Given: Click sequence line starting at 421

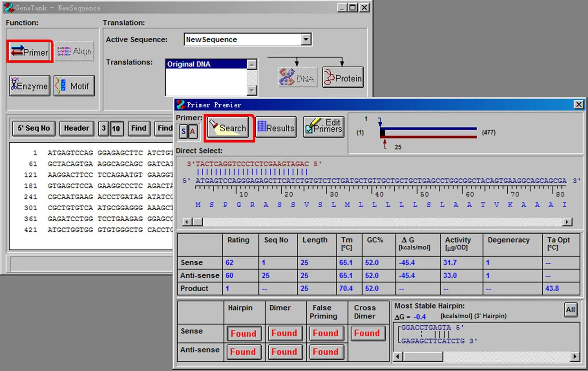Looking at the screenshot, I should 101,230.
